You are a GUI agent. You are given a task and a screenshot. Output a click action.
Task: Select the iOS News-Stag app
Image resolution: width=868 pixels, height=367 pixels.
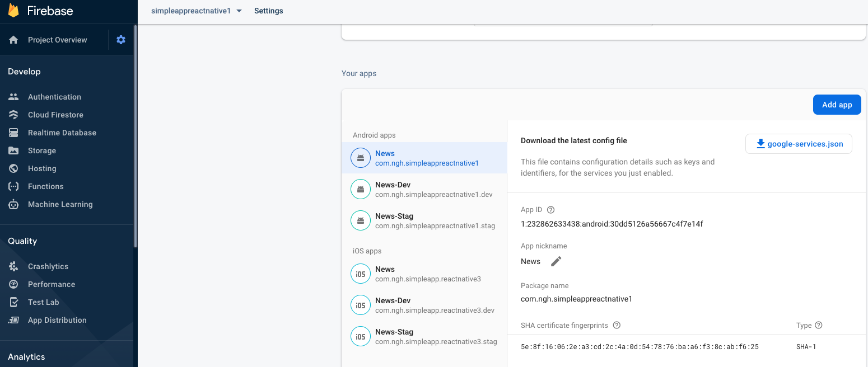click(x=424, y=336)
